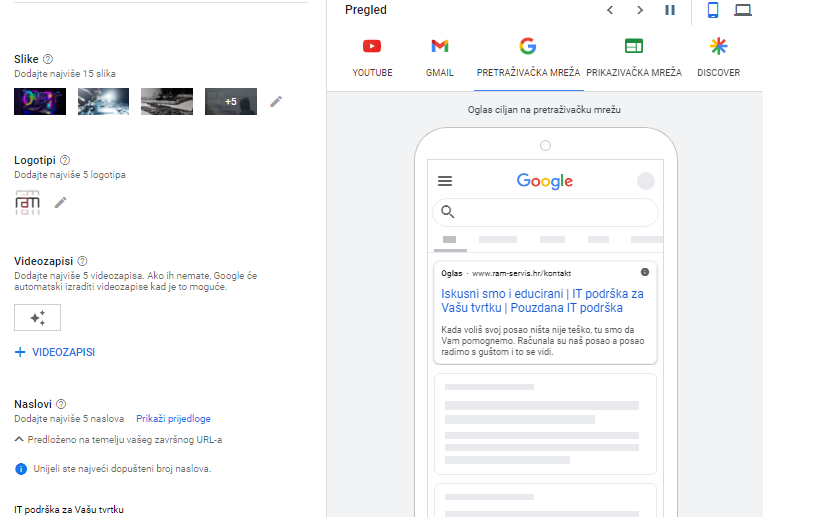The image size is (819, 517).
Task: Pause the preview rotation
Action: click(670, 10)
